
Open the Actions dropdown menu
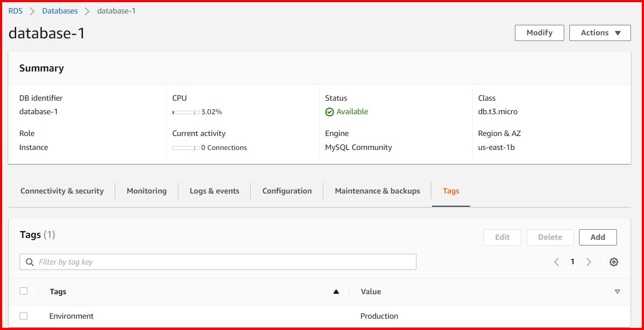coord(600,33)
